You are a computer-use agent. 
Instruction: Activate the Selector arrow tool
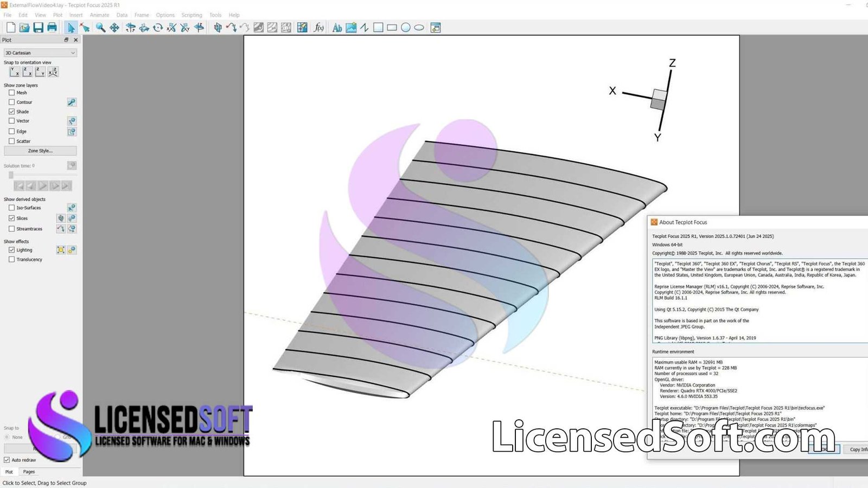tap(71, 27)
